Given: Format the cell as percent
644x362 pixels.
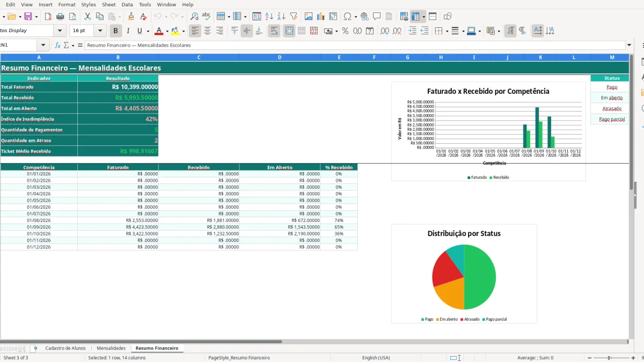Looking at the screenshot, I should (x=345, y=31).
